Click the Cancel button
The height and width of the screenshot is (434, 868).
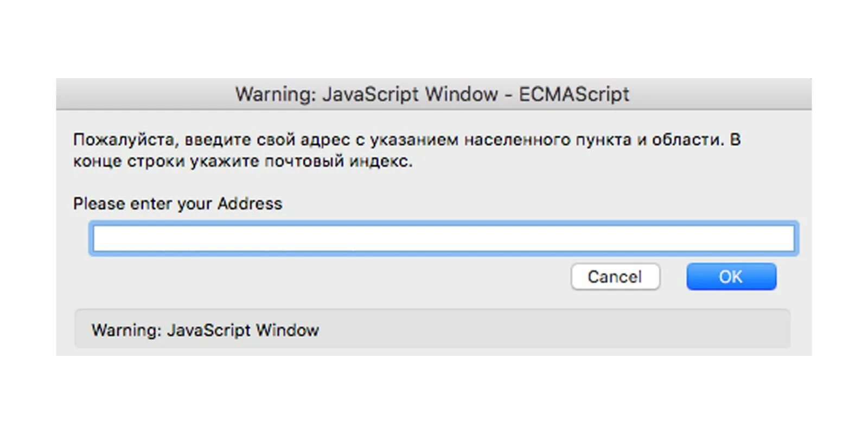pyautogui.click(x=615, y=277)
